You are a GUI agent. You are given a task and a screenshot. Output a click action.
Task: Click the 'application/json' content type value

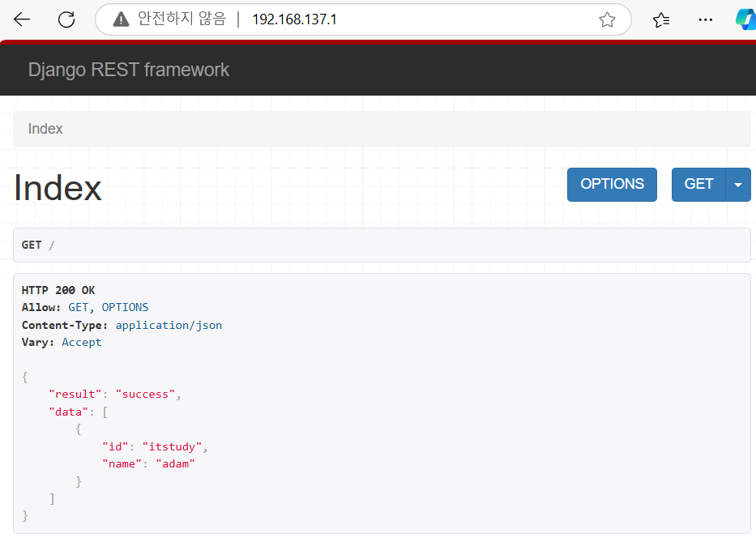point(169,326)
